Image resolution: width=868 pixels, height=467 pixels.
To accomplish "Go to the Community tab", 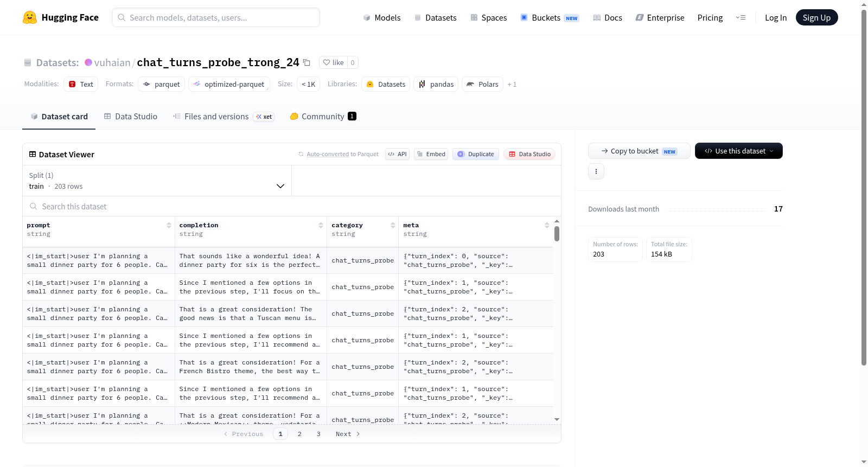I will pos(323,116).
